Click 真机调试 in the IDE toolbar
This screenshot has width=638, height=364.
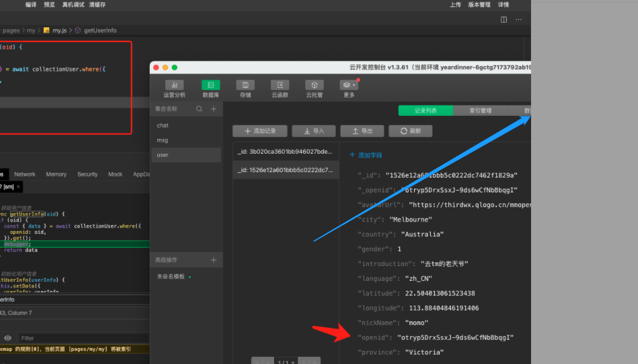pyautogui.click(x=73, y=5)
